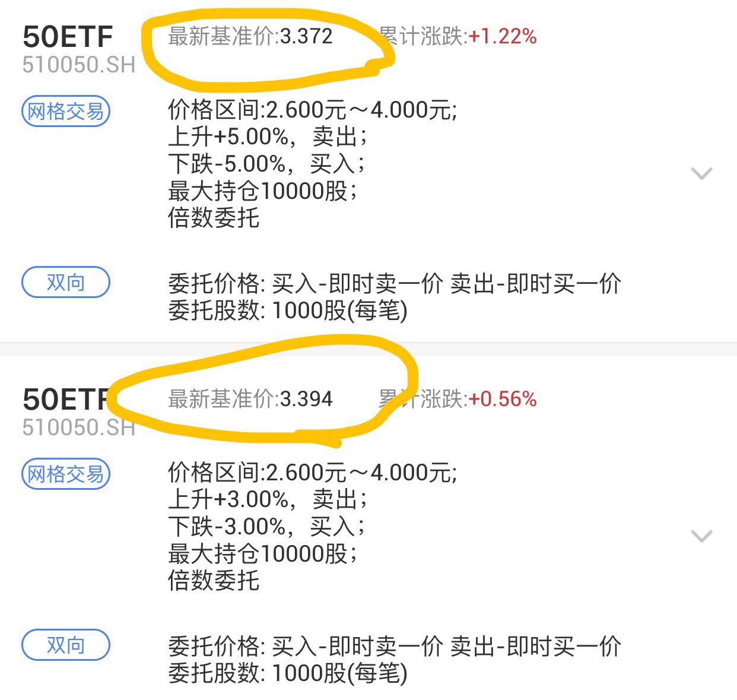Tap the 最新基准价:3.372 label

(x=250, y=36)
